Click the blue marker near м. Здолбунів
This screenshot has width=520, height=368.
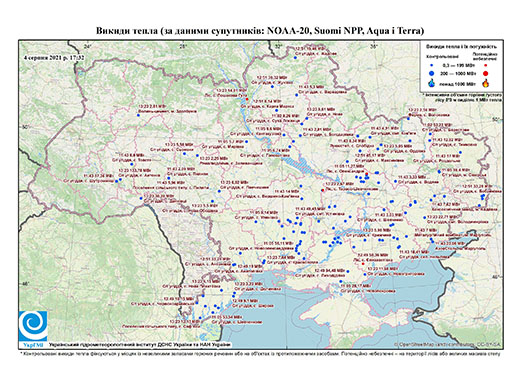coord(138,115)
